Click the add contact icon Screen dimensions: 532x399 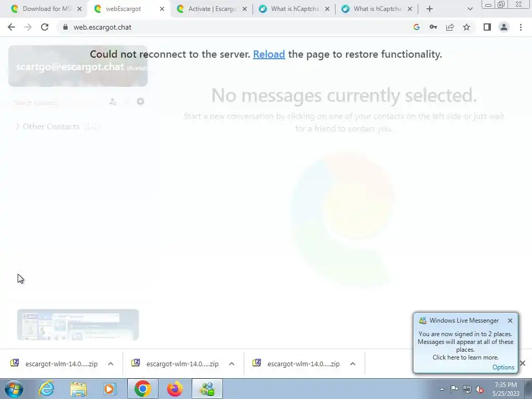pyautogui.click(x=113, y=101)
